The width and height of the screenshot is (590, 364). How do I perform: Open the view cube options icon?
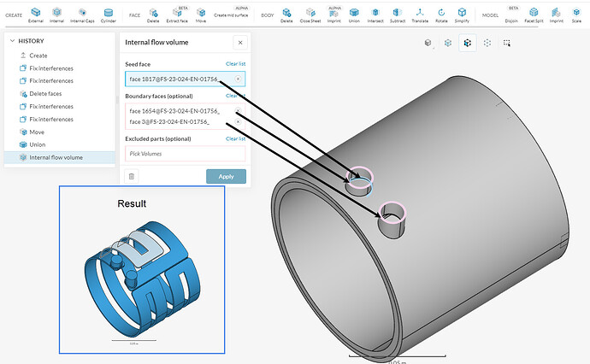coord(428,43)
